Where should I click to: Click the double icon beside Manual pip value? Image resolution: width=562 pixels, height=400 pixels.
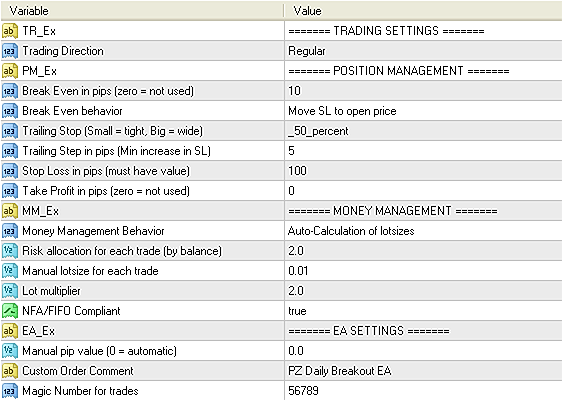9,351
